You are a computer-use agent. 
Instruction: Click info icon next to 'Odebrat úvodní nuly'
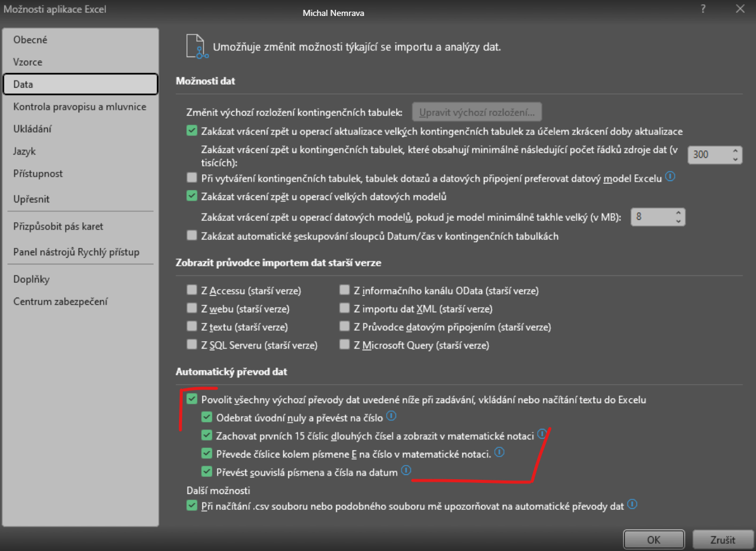click(391, 417)
